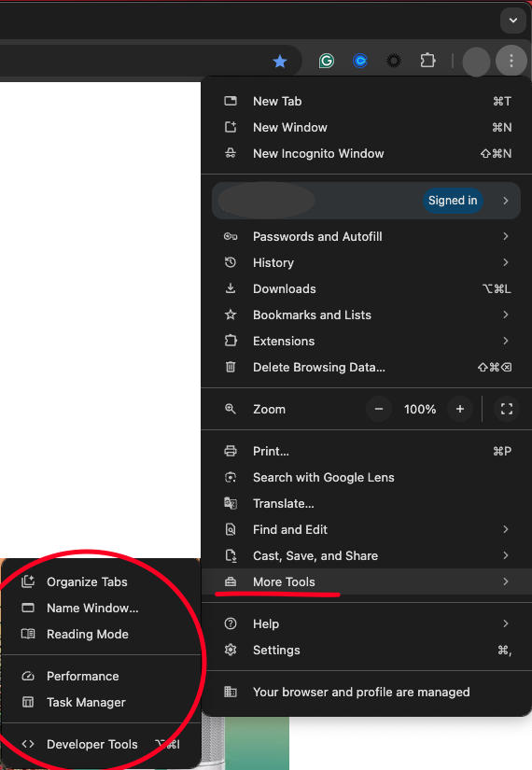Click the blue bookmark star icon
The height and width of the screenshot is (770, 532).
click(280, 62)
